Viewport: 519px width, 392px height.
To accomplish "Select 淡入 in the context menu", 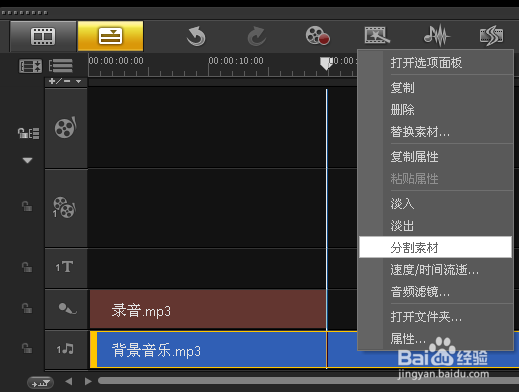I will pos(402,204).
